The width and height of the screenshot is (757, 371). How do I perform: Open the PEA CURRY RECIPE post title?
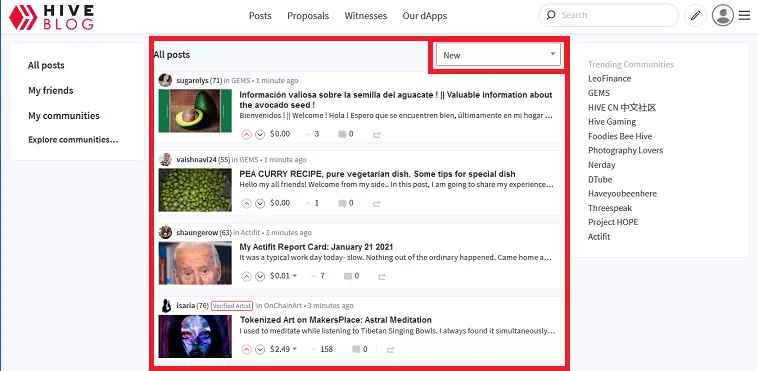point(378,174)
